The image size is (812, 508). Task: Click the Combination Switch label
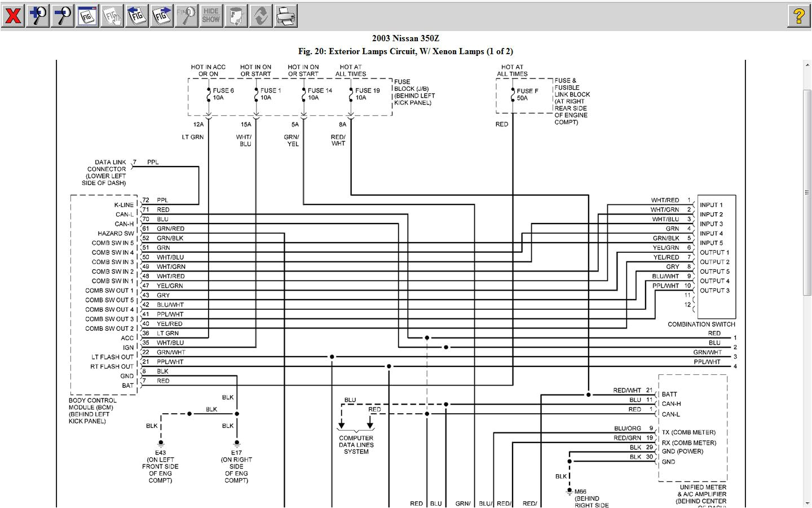point(701,325)
